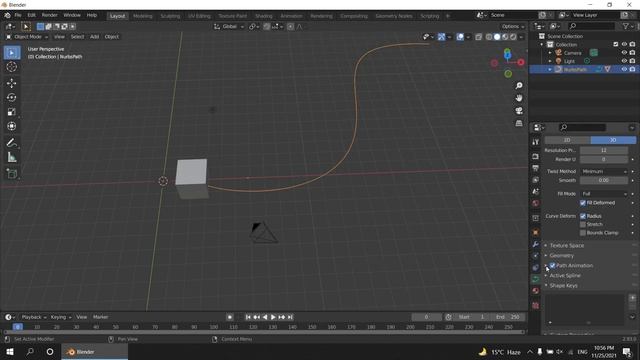Jump to the timeline start frame

[248, 317]
